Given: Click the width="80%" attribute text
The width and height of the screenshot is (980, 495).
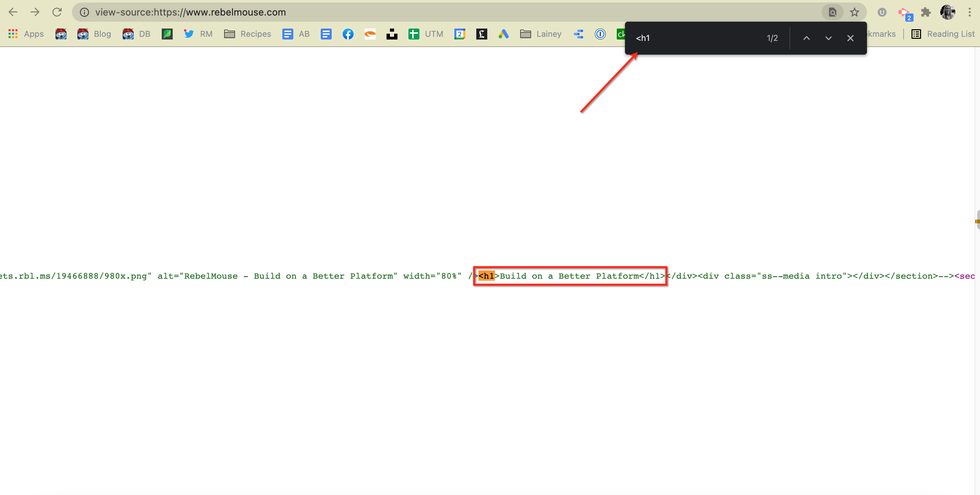Looking at the screenshot, I should click(432, 276).
